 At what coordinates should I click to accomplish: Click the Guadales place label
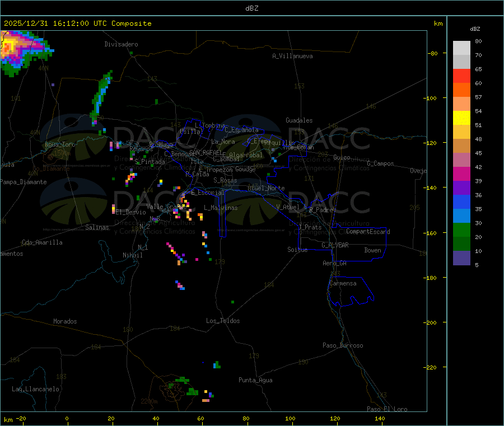tap(299, 120)
